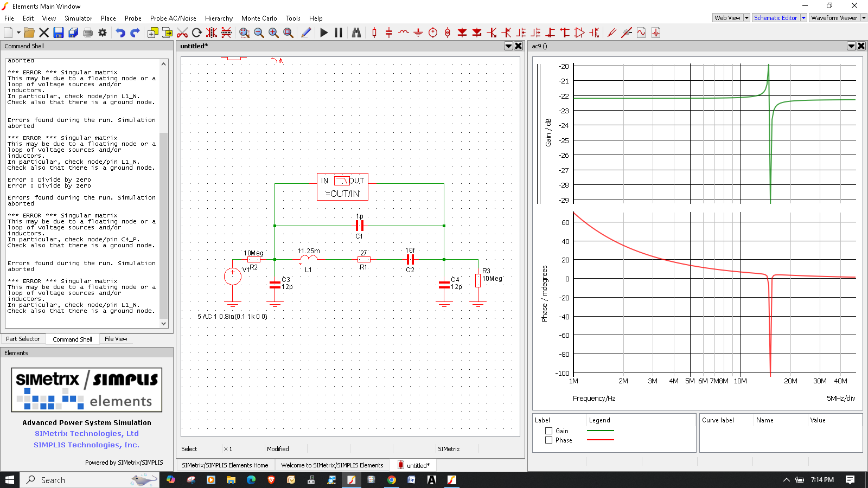Open Microsoft Word from the taskbar
This screenshot has height=488, width=868.
click(411, 480)
